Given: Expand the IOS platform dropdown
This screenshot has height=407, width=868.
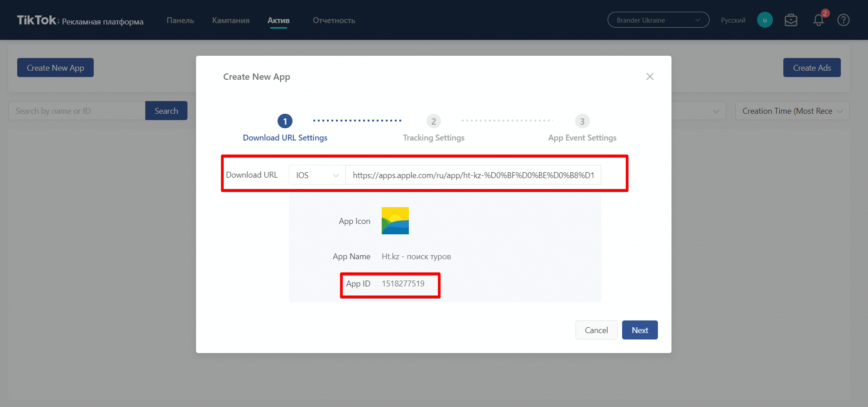Looking at the screenshot, I should (x=317, y=175).
